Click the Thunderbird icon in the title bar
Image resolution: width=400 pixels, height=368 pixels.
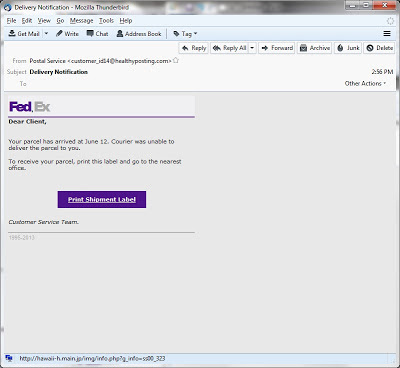[x=7, y=7]
